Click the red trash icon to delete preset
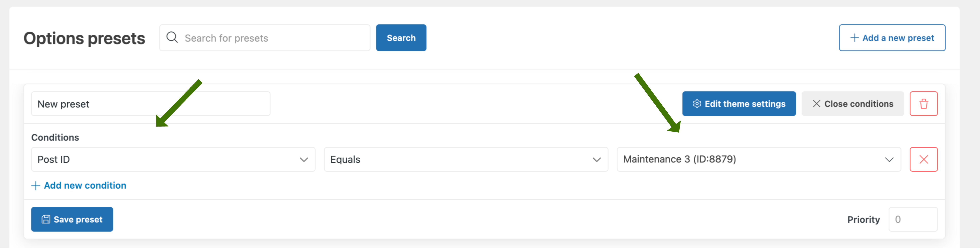Viewport: 980px width, 248px height. [x=923, y=104]
